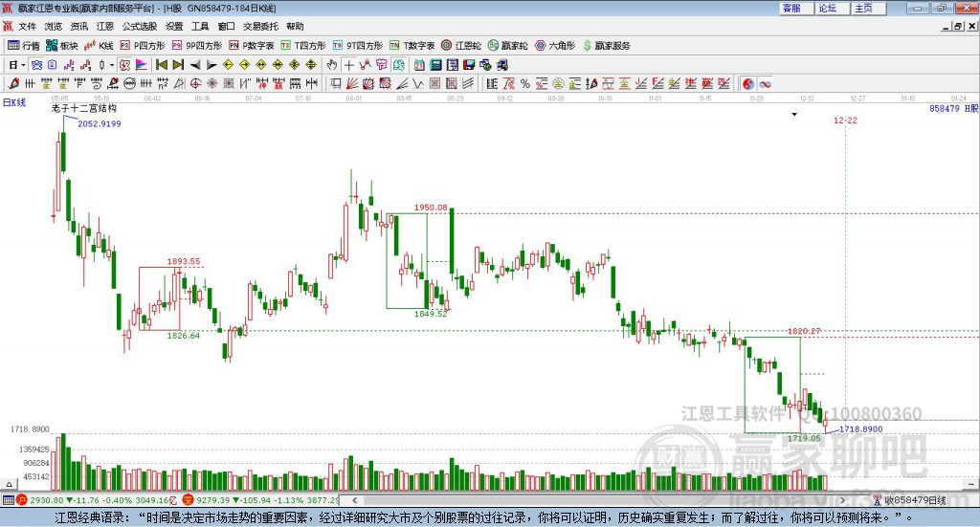Switch to the K线 chart view
This screenshot has height=527, width=980.
pos(99,46)
